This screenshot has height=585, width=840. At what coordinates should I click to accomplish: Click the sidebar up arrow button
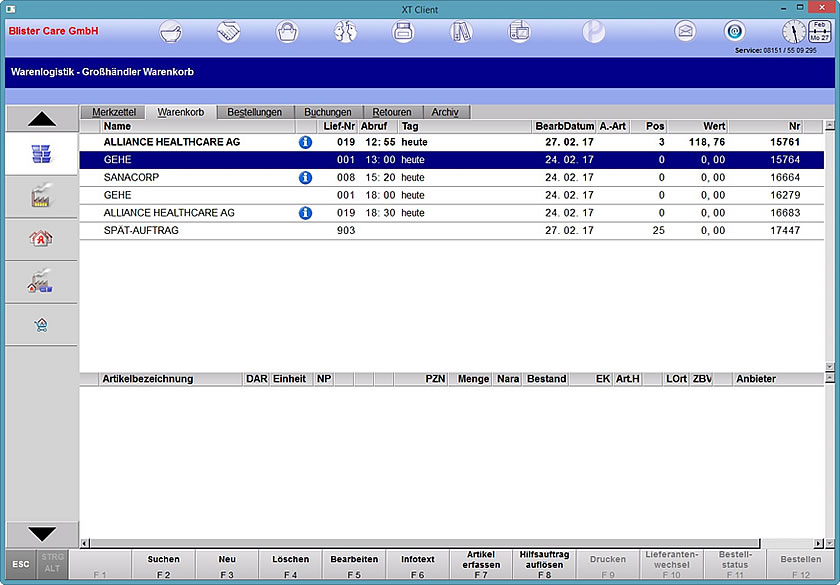coord(42,119)
